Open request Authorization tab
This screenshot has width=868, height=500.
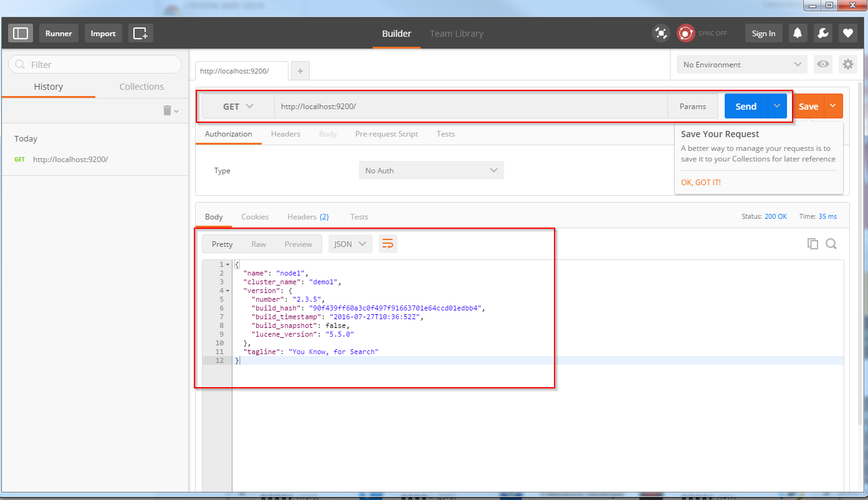[229, 134]
